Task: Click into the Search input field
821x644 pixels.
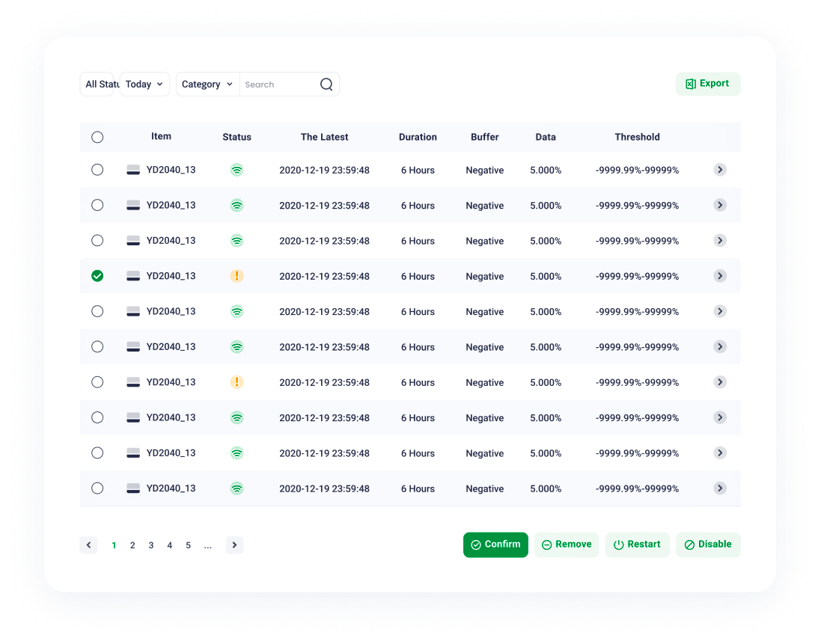Action: pos(278,85)
